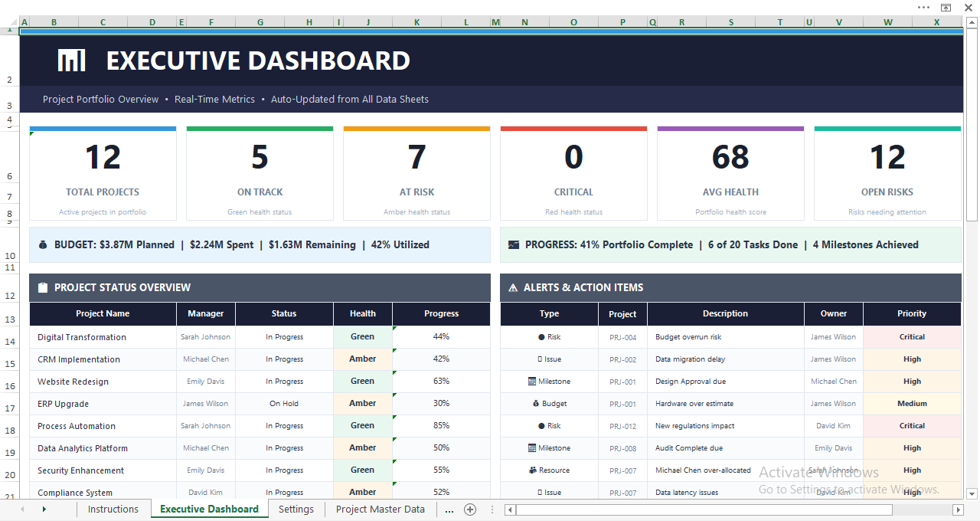
Task: Click the clipboard icon on PROJECT STATUS OVERVIEW header
Action: coord(45,287)
